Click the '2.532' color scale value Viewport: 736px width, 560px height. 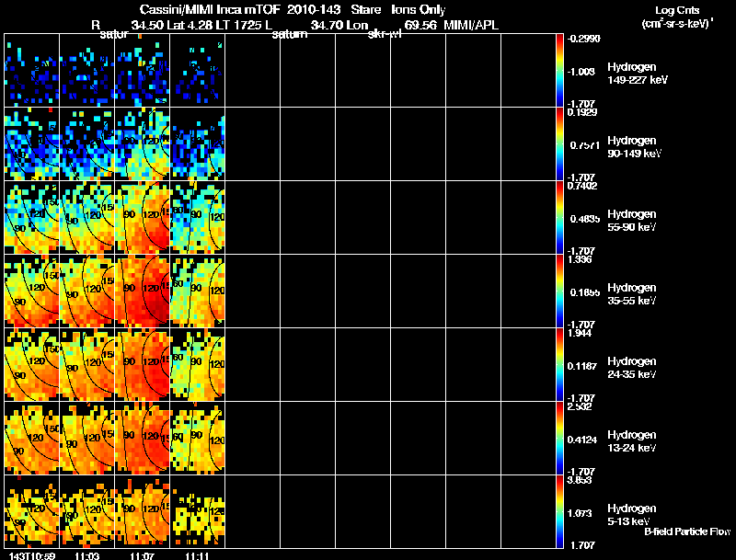pos(580,406)
